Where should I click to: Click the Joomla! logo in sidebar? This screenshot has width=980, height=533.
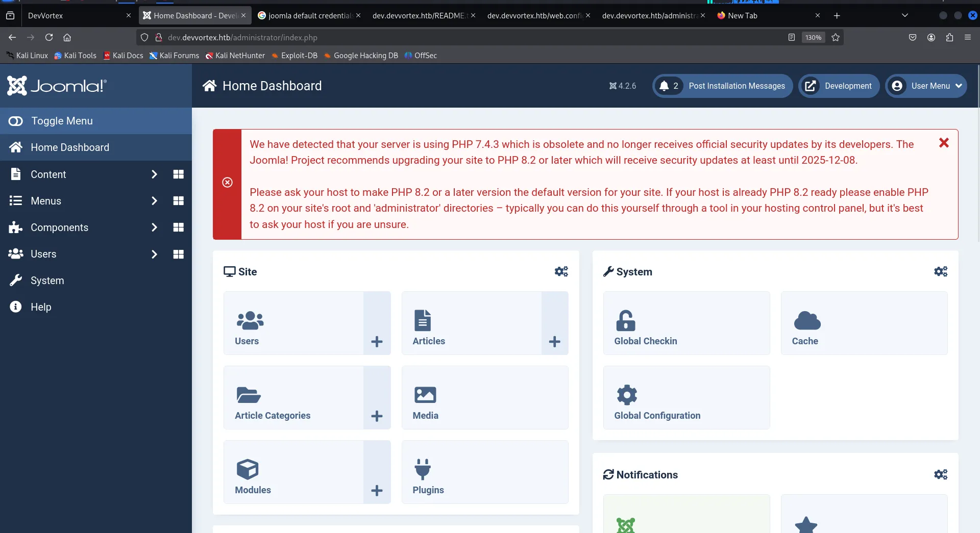point(57,86)
